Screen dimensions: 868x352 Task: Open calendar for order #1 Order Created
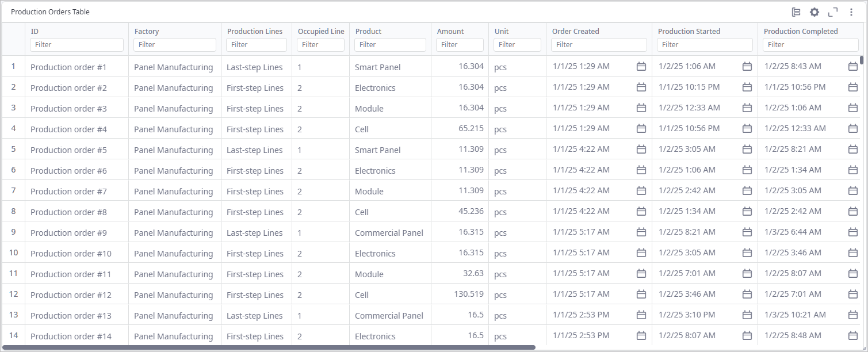tap(641, 67)
